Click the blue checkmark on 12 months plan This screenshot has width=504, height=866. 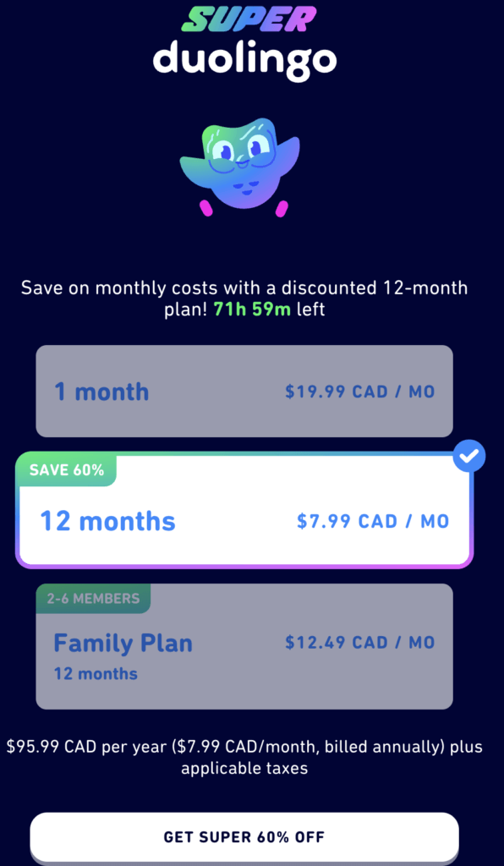pos(469,456)
